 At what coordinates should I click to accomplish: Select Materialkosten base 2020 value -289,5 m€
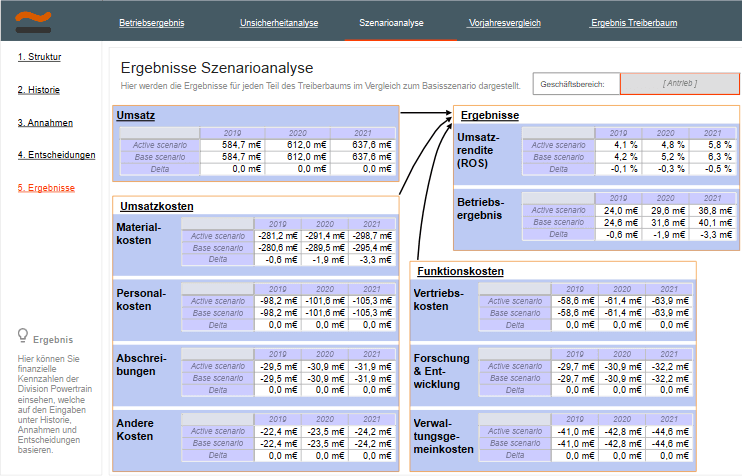(325, 247)
